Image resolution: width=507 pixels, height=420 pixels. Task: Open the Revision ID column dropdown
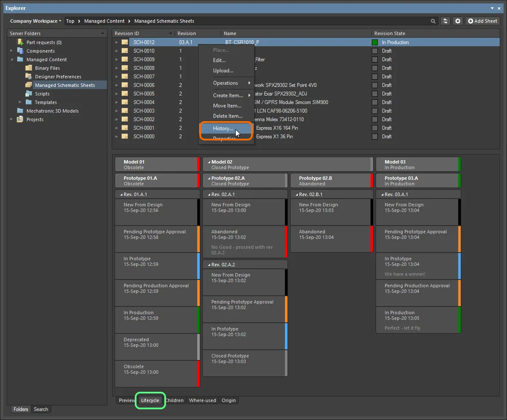[x=170, y=33]
